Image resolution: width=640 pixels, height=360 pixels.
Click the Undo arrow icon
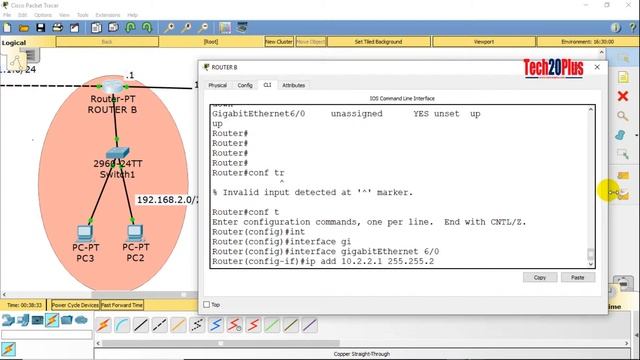(x=130, y=28)
